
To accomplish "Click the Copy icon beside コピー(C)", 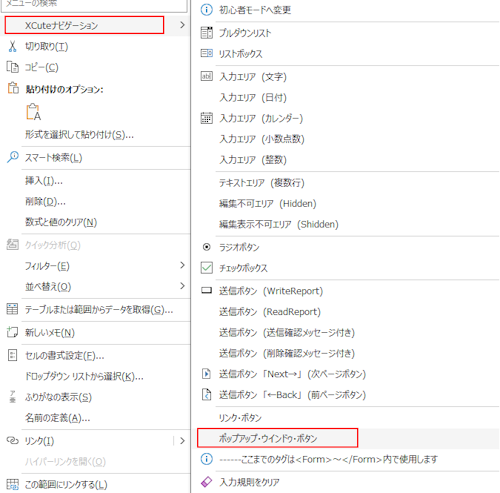I will coord(13,67).
